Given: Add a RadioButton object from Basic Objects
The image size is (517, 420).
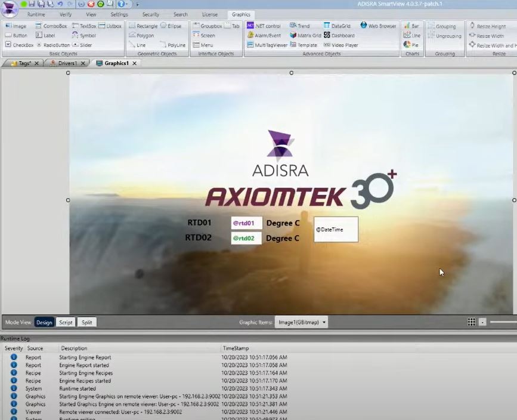Looking at the screenshot, I should point(52,45).
